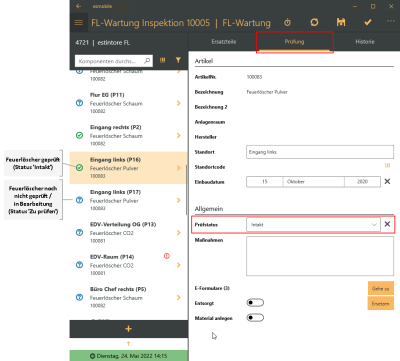Expand Eingang links (P16) chevron

[179, 168]
